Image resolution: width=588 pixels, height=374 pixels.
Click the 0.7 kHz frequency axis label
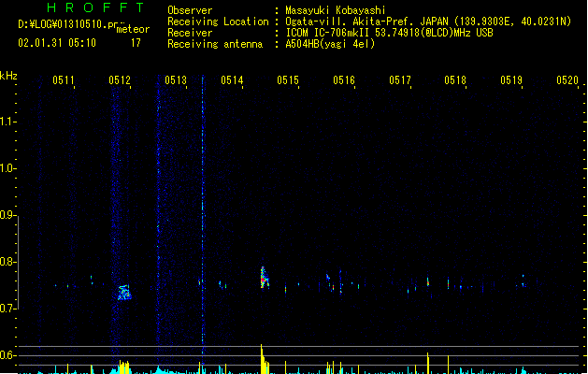click(x=7, y=309)
